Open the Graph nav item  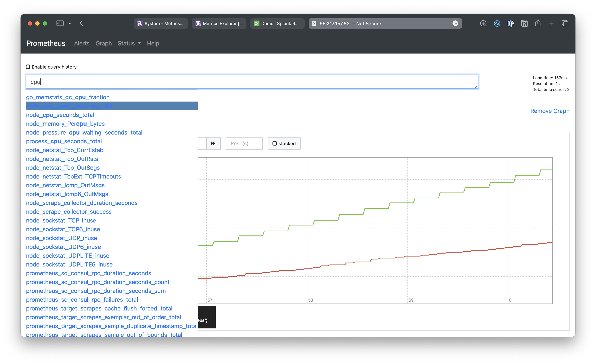click(x=103, y=43)
